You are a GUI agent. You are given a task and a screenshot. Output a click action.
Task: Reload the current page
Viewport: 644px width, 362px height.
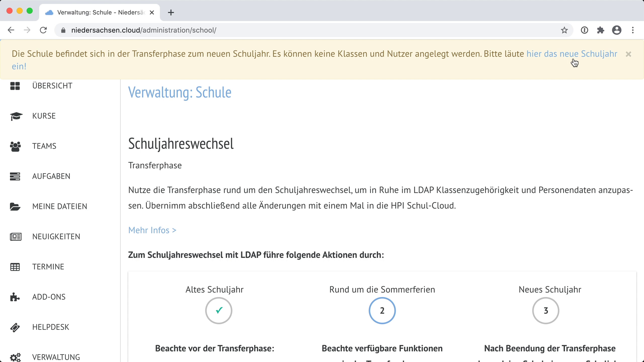point(43,30)
